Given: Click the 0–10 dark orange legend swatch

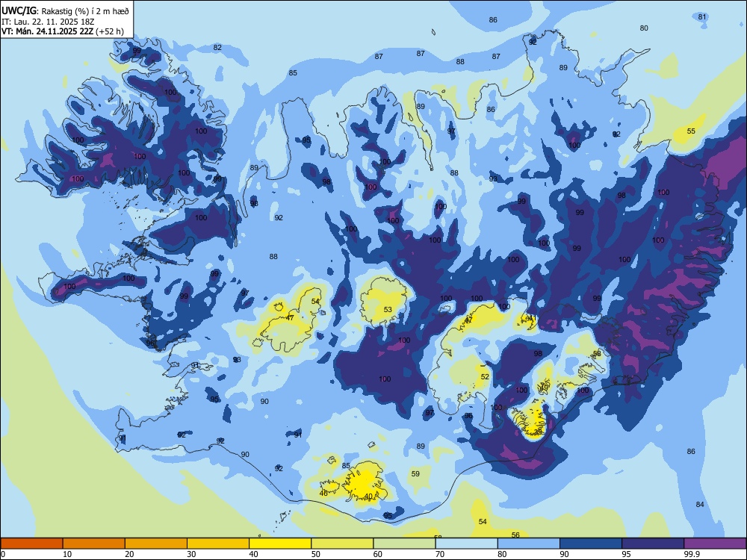Looking at the screenshot, I should coord(31,544).
